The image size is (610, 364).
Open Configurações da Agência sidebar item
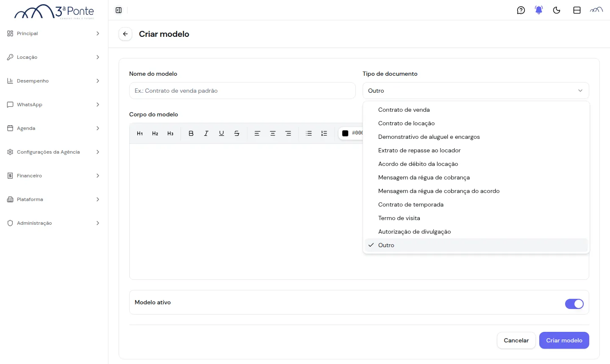[x=54, y=152]
